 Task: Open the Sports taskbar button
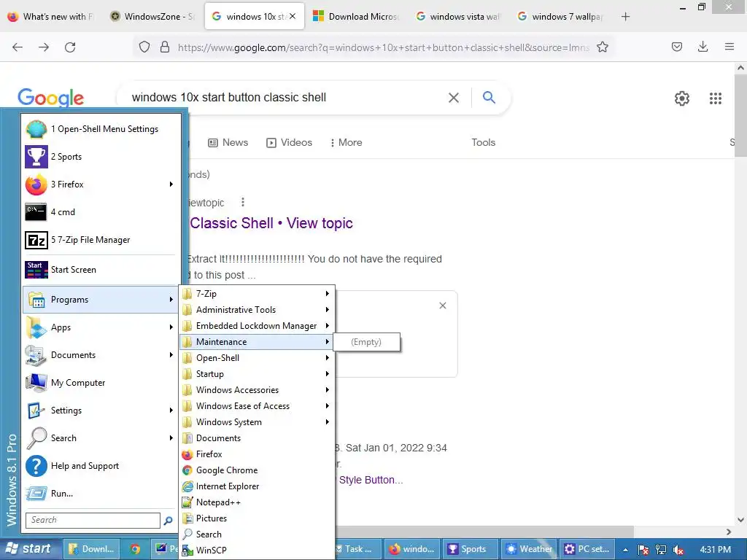pos(471,549)
